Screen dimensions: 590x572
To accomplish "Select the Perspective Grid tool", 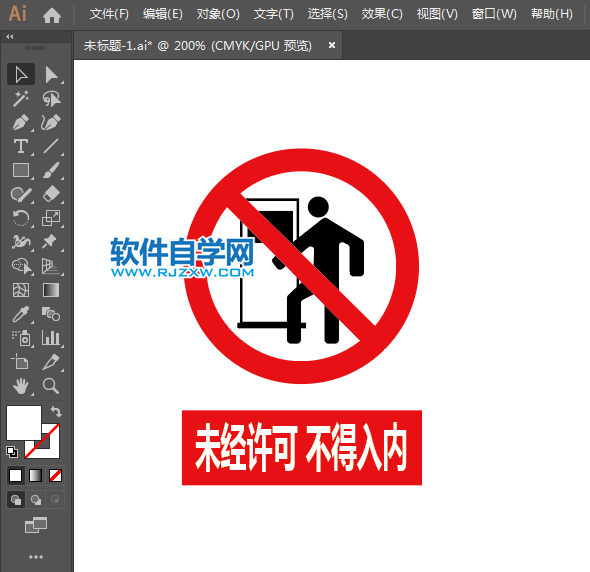I will [x=51, y=266].
